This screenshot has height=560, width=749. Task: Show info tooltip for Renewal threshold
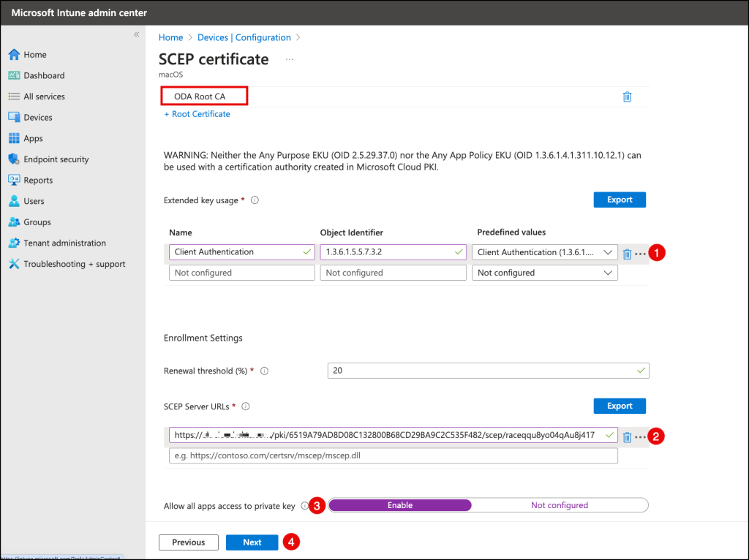pyautogui.click(x=265, y=371)
